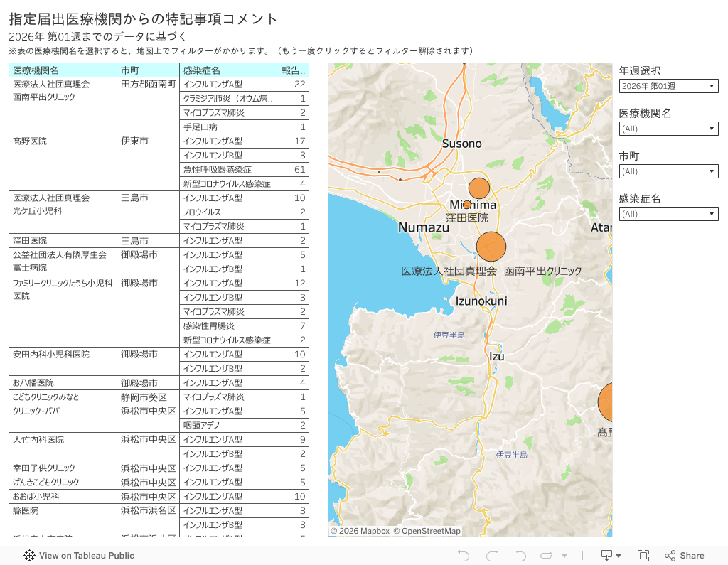The image size is (728, 565).
Task: Click the 医療機関名 column header
Action: 36,70
